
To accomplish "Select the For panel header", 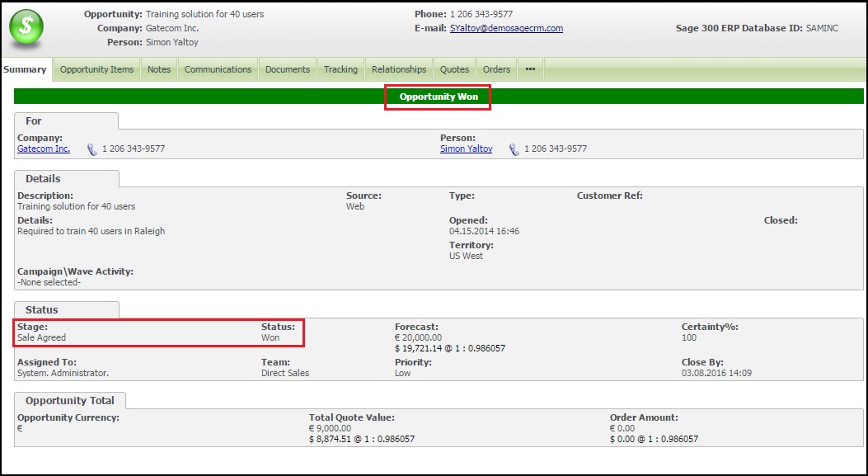I will point(67,120).
